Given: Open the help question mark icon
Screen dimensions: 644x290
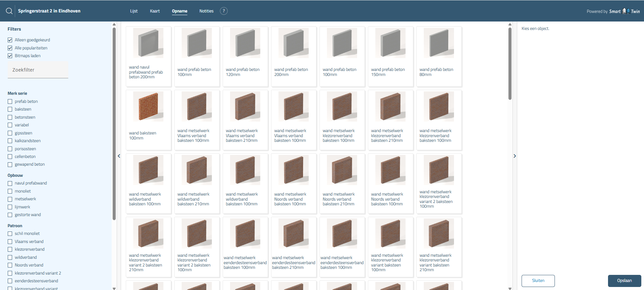Looking at the screenshot, I should point(224,11).
